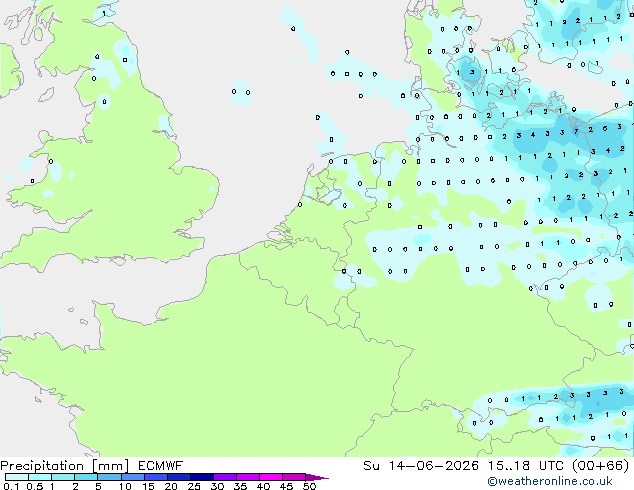Click the '(00+66)' forecast offset text
This screenshot has width=634, height=490.
pos(600,466)
